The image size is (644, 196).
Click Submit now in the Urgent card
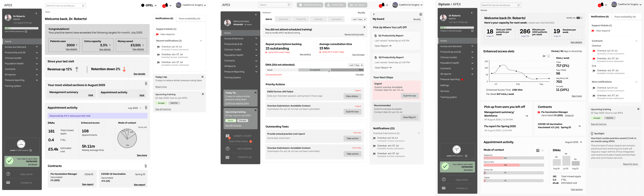pos(409,96)
